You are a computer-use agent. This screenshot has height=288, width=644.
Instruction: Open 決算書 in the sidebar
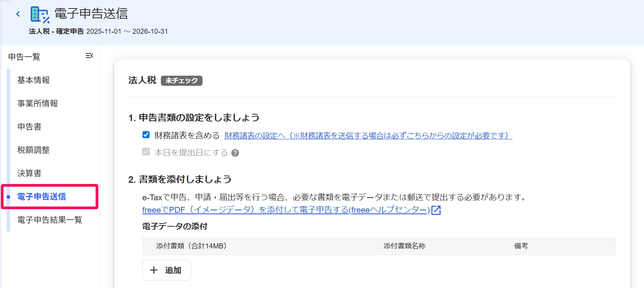[30, 173]
